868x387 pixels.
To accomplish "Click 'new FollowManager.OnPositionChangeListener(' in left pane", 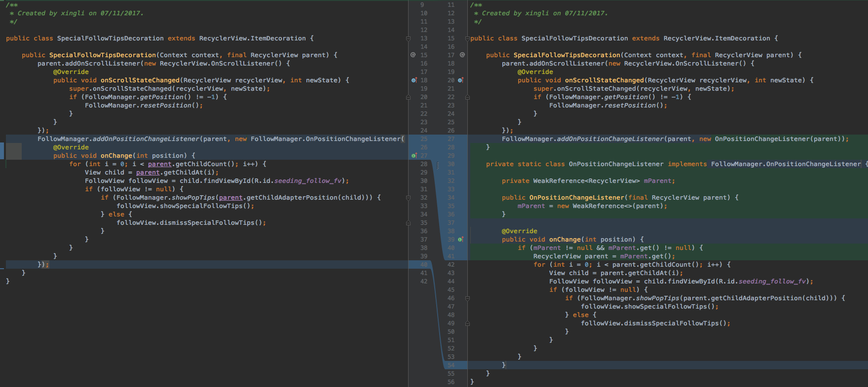I will tap(320, 139).
